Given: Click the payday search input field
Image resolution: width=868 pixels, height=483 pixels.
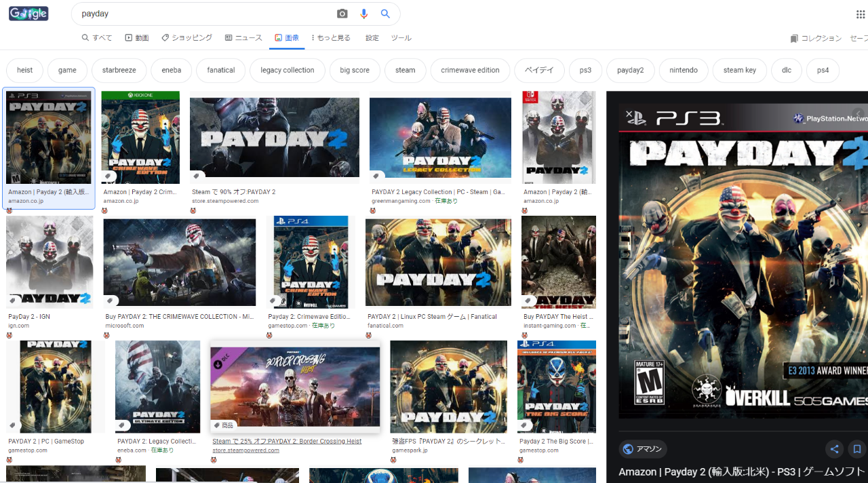Looking at the screenshot, I should [x=203, y=14].
